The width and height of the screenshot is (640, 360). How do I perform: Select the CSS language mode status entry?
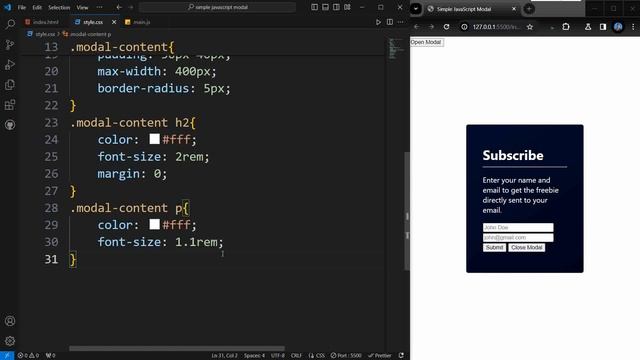317,356
